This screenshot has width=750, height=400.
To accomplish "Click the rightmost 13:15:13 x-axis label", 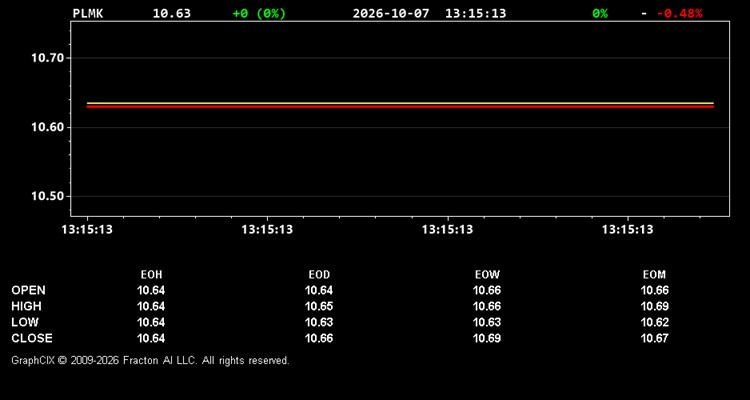I will (x=628, y=230).
